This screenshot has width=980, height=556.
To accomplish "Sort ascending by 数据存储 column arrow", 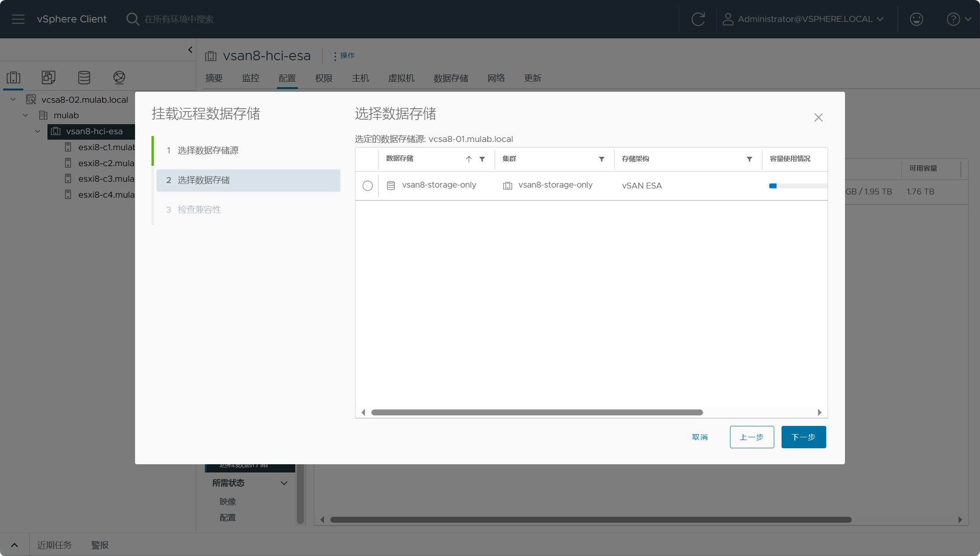I will click(469, 159).
